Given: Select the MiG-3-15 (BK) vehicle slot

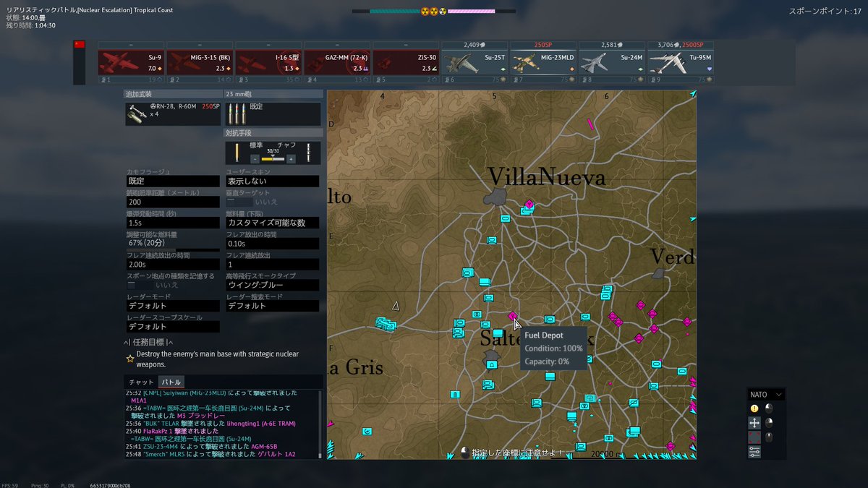Looking at the screenshot, I should point(200,62).
